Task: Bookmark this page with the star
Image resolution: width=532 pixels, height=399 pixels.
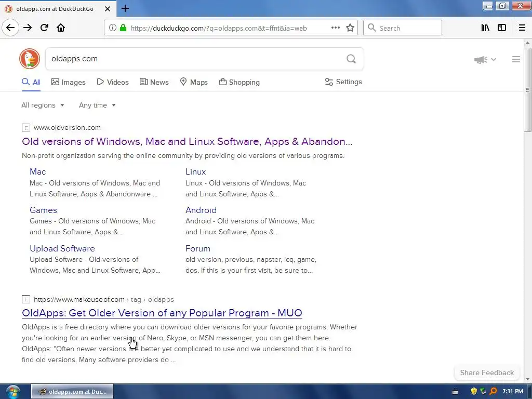Action: click(350, 28)
